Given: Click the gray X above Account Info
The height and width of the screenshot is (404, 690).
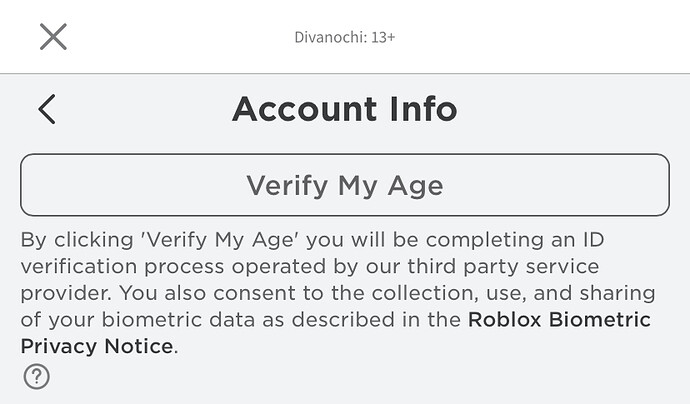Looking at the screenshot, I should 53,37.
